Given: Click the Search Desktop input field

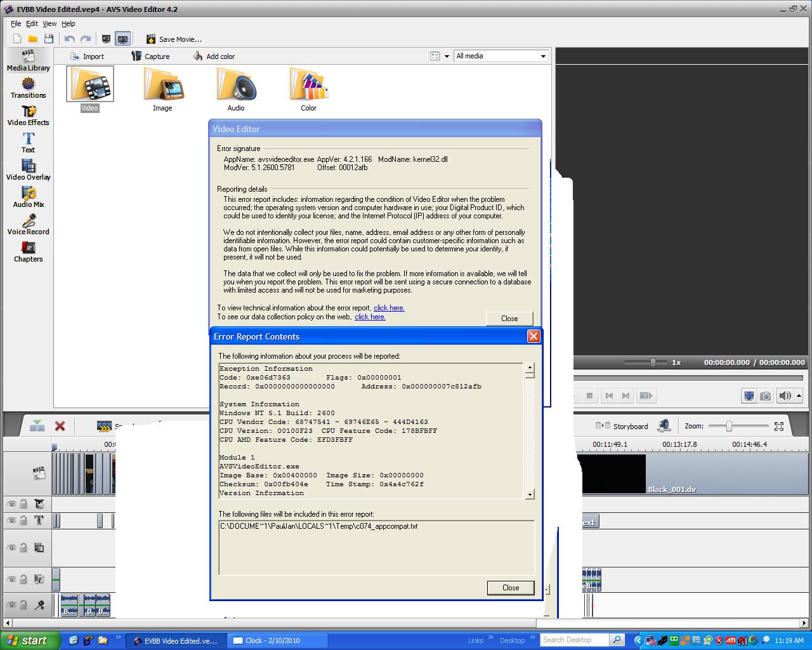Looking at the screenshot, I should [x=574, y=640].
